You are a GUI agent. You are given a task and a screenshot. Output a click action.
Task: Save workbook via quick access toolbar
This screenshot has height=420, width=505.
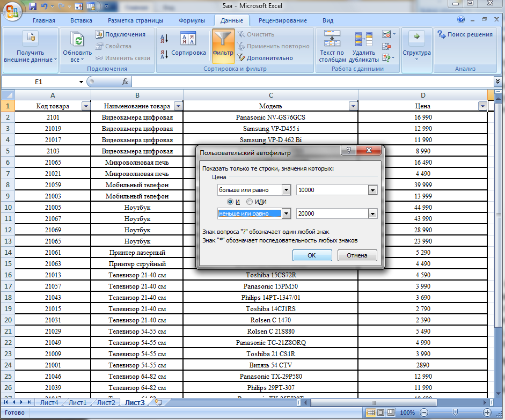33,6
